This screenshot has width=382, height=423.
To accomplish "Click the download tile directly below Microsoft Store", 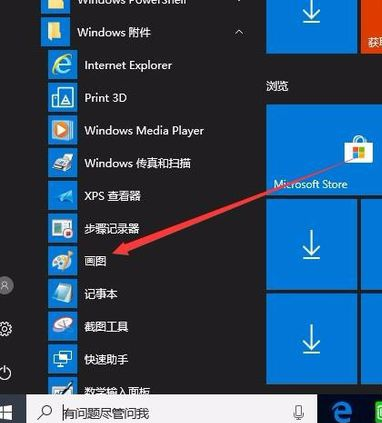I will click(x=311, y=244).
